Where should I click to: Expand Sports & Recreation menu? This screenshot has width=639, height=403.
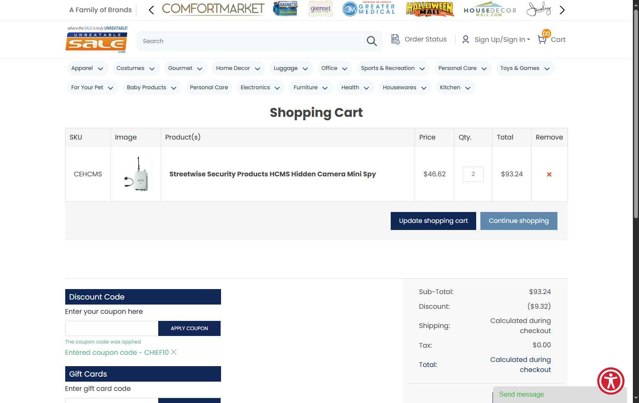393,68
